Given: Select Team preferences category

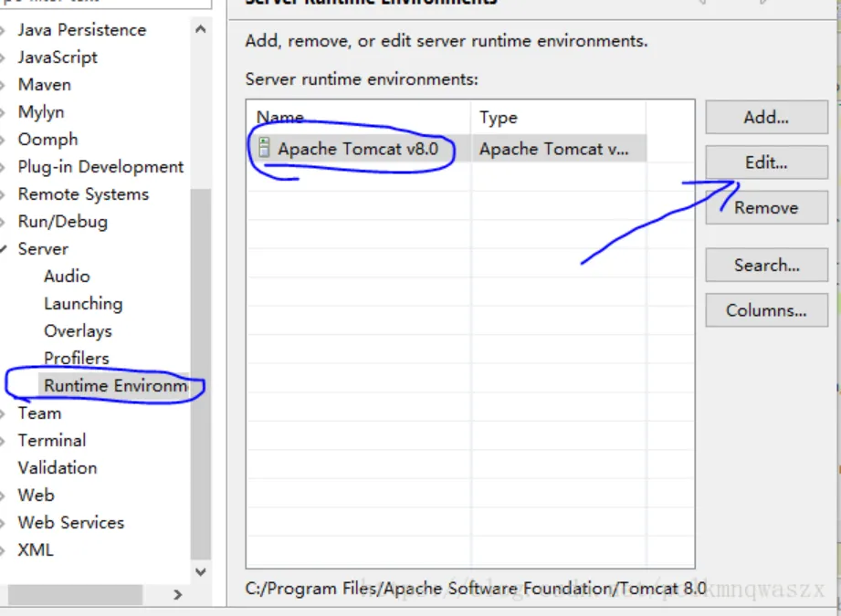Looking at the screenshot, I should click(39, 412).
